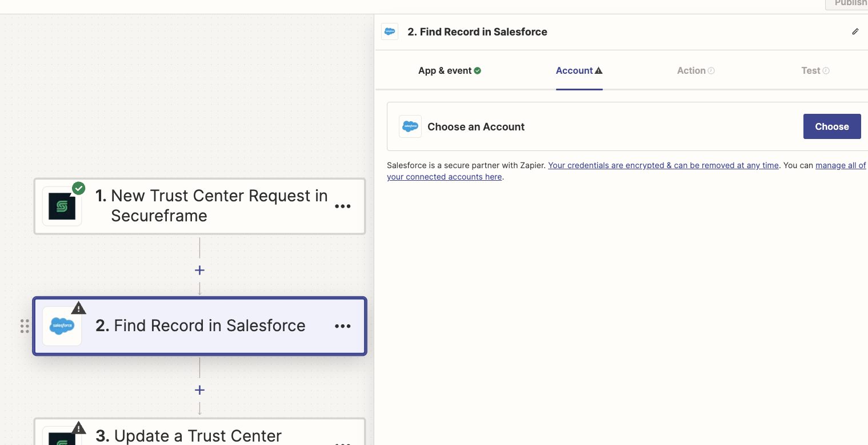Open the Action tab
The height and width of the screenshot is (445, 868).
pyautogui.click(x=696, y=70)
